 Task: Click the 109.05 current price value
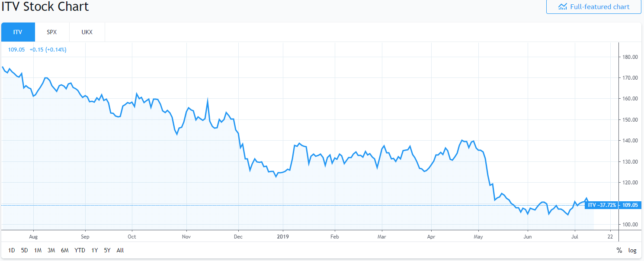(17, 50)
